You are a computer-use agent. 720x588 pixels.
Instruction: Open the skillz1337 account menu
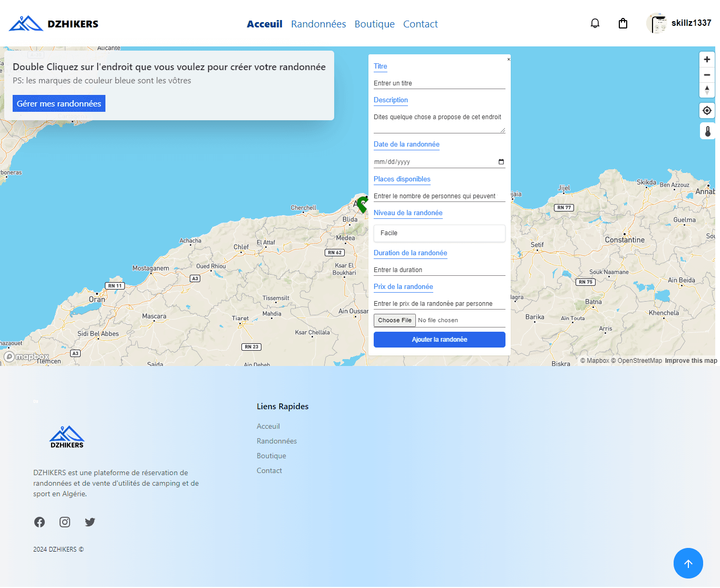click(679, 23)
